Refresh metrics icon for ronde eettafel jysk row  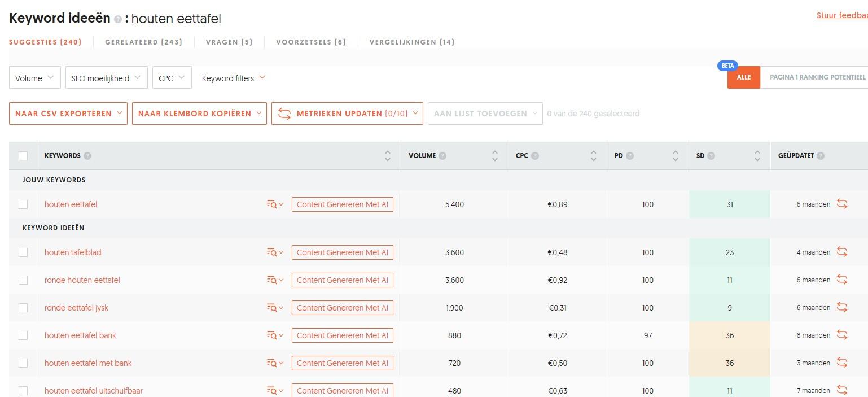pos(842,307)
